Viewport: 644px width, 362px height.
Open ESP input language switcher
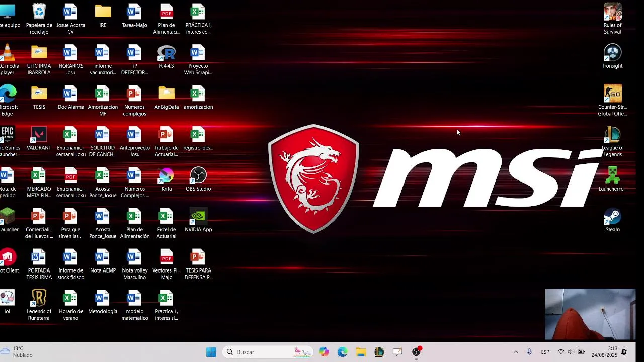point(545,352)
